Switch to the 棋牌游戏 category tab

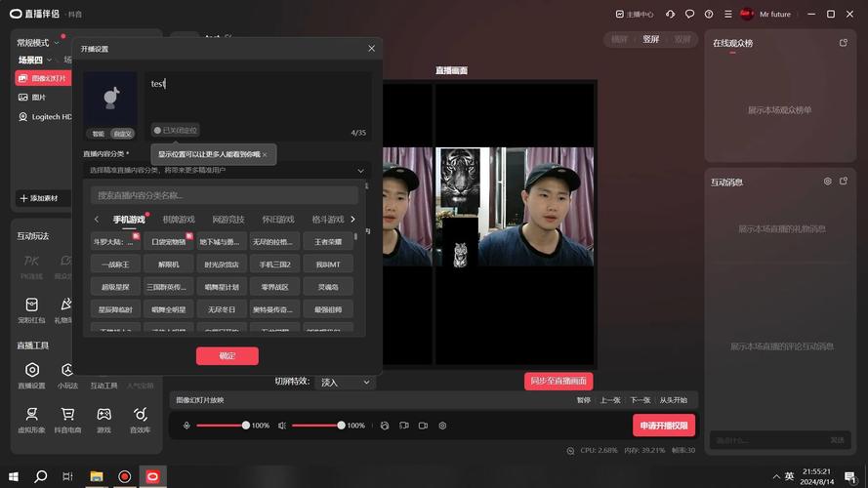pyautogui.click(x=179, y=220)
